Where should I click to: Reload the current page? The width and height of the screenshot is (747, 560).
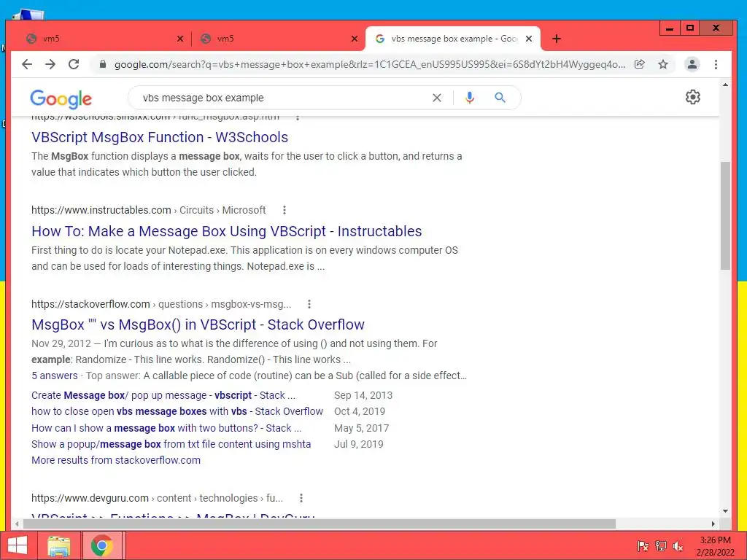[74, 64]
